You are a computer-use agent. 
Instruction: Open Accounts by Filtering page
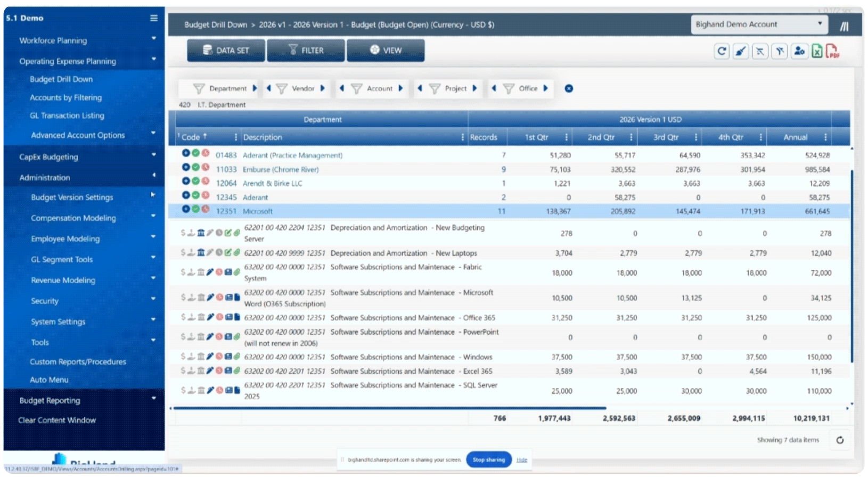[65, 98]
